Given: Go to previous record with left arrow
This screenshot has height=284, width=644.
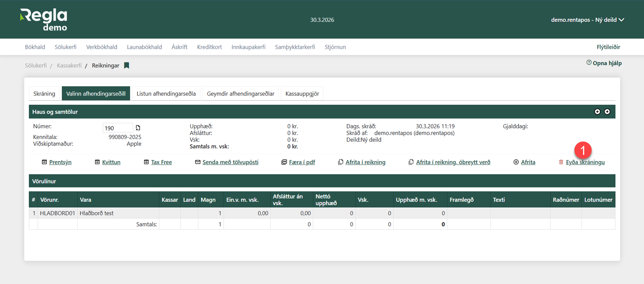Looking at the screenshot, I should click(x=597, y=112).
